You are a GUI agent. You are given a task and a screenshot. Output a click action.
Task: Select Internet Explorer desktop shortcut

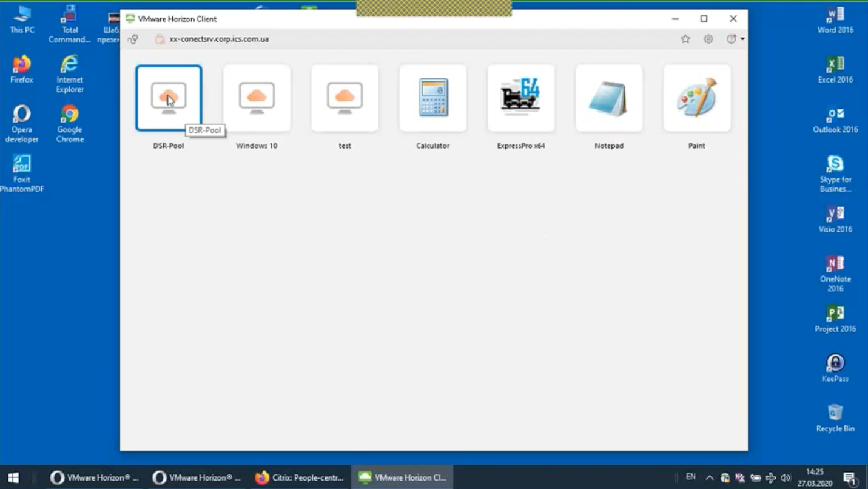[70, 74]
